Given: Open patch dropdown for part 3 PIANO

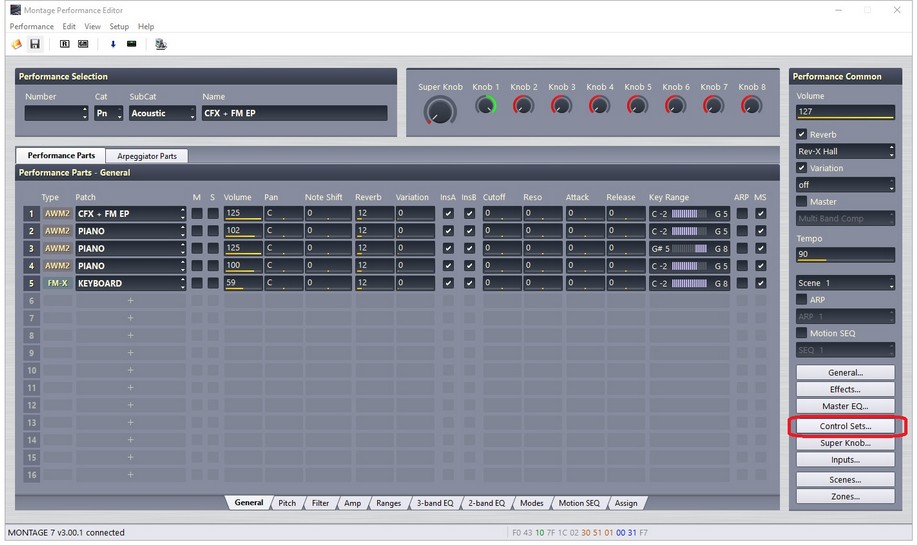Looking at the screenshot, I should pyautogui.click(x=131, y=249).
